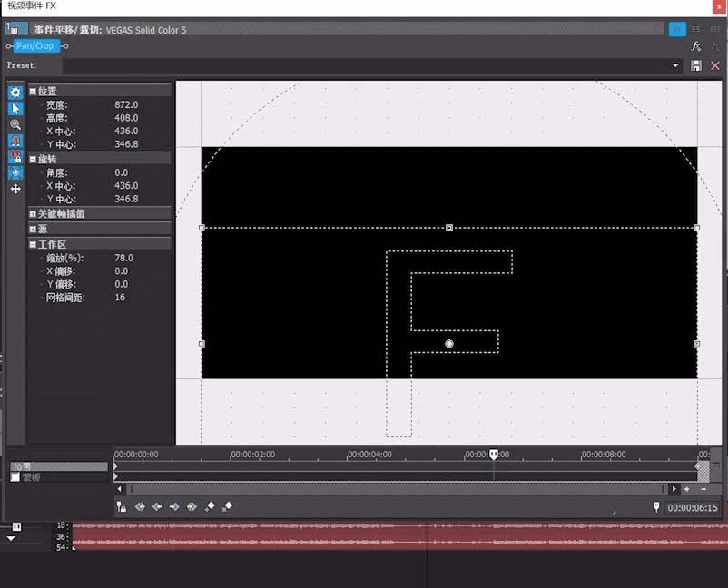Click the 网格间距 value 16
This screenshot has width=728, height=588.
pos(120,298)
